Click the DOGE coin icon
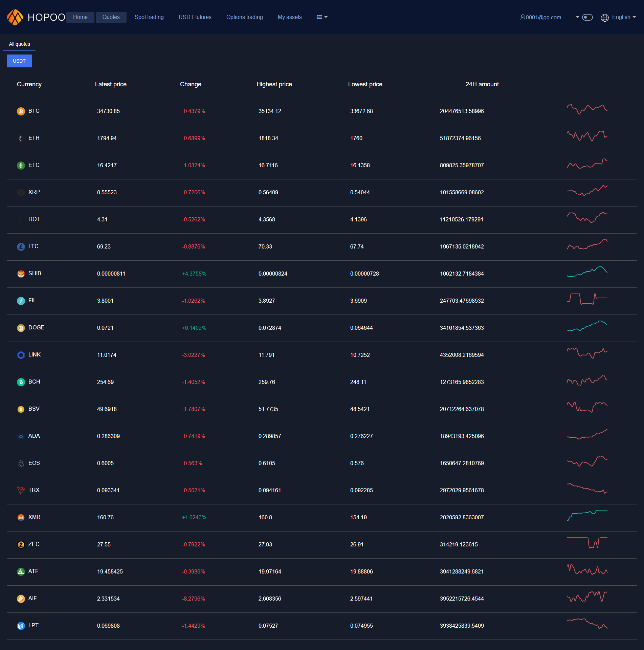The width and height of the screenshot is (644, 650). [21, 328]
